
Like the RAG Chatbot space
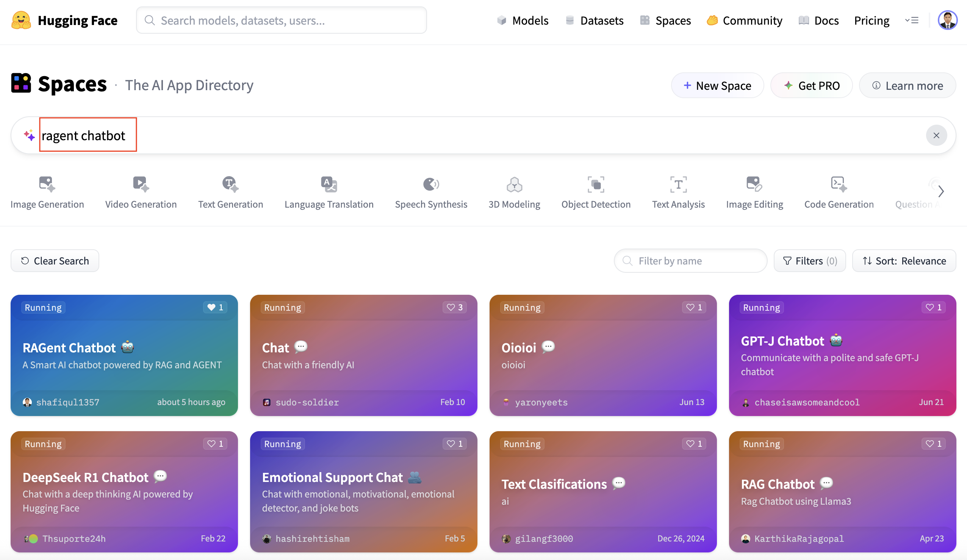pyautogui.click(x=934, y=444)
